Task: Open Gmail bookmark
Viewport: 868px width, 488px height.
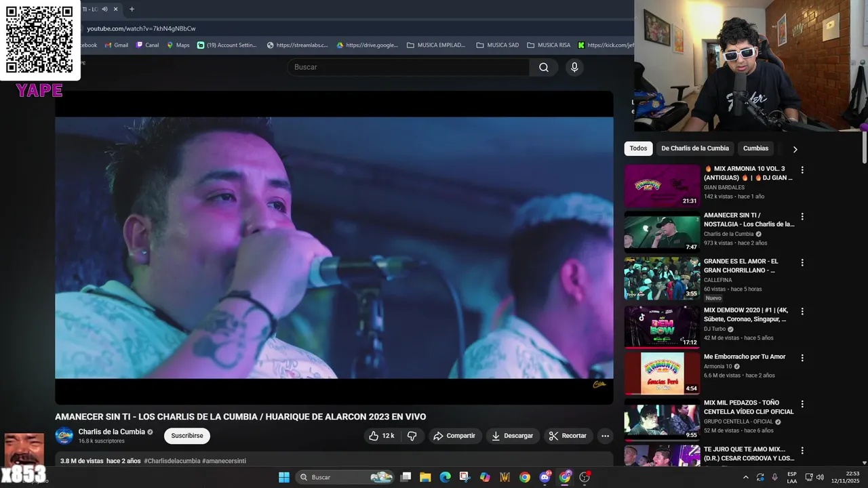Action: (x=116, y=45)
